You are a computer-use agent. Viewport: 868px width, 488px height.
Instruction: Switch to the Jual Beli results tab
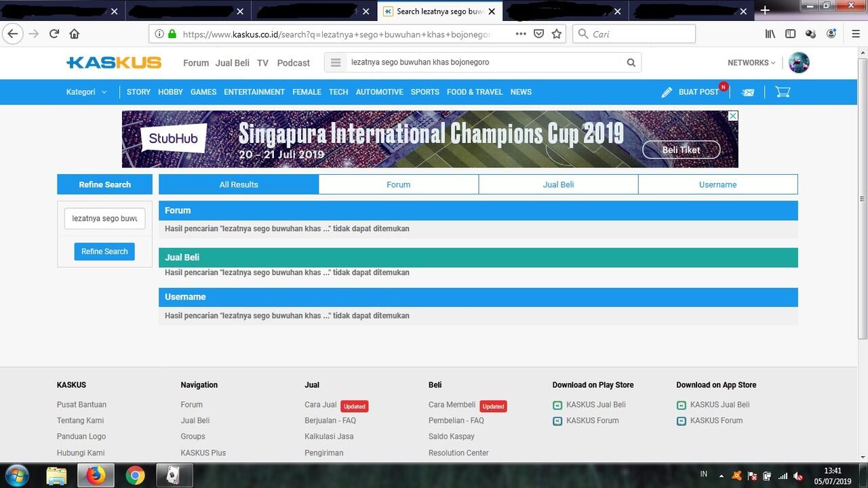tap(558, 184)
